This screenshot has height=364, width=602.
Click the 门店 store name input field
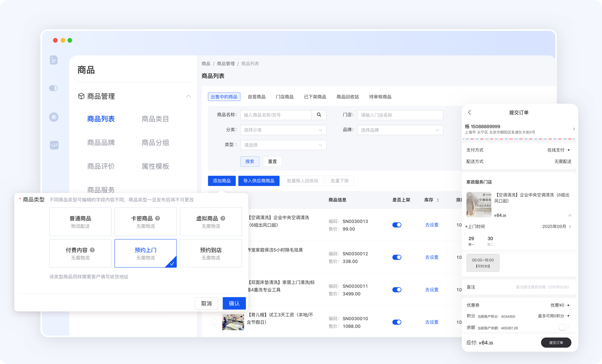pos(400,115)
